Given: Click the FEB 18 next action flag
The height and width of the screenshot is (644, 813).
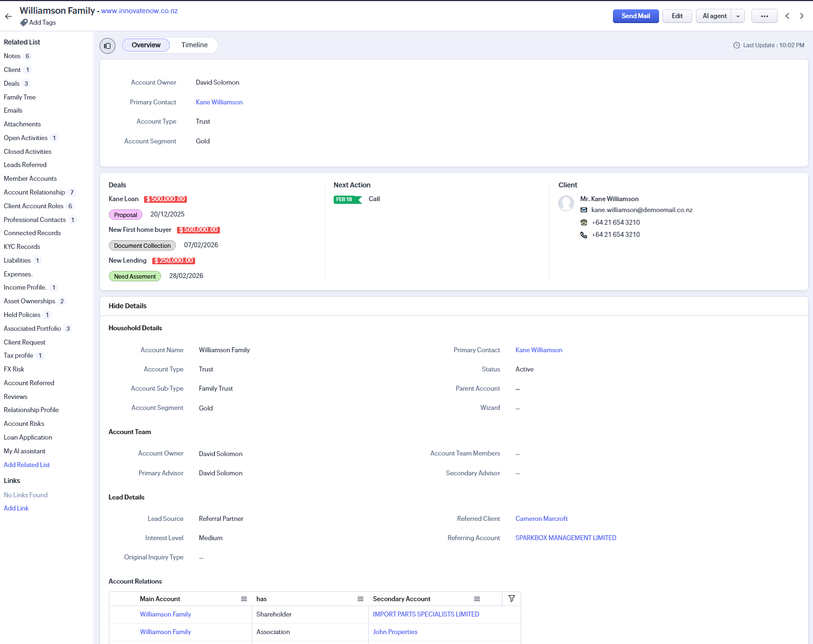Looking at the screenshot, I should pos(347,199).
